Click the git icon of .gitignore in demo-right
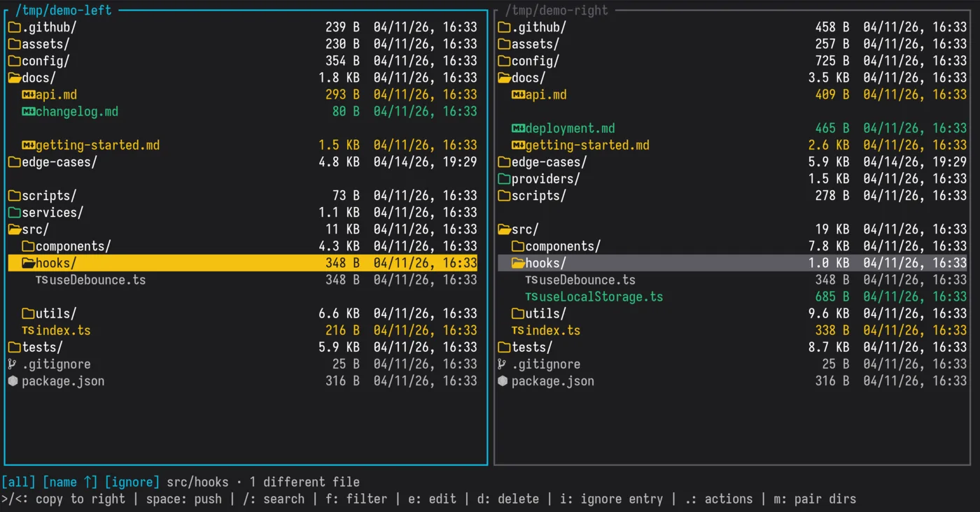 coord(502,364)
